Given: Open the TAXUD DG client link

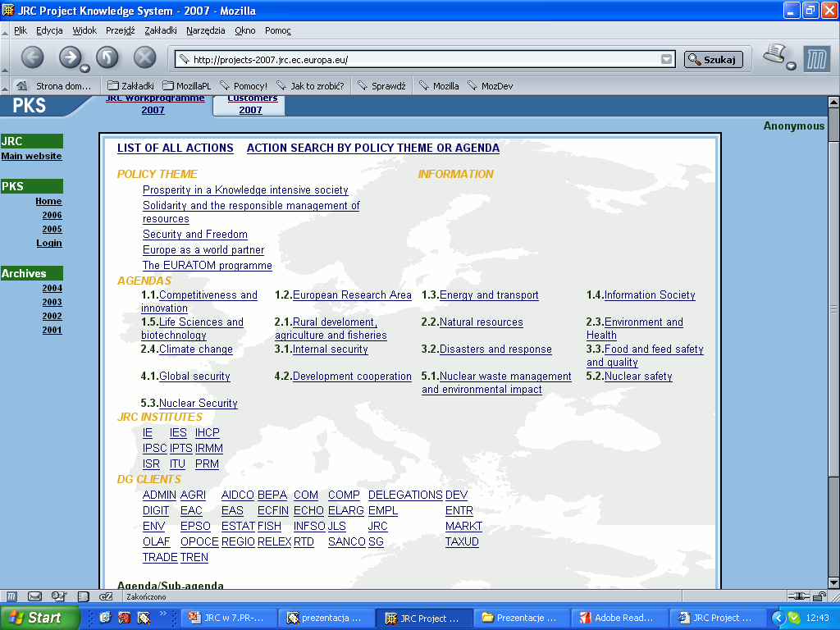Looking at the screenshot, I should tap(462, 541).
